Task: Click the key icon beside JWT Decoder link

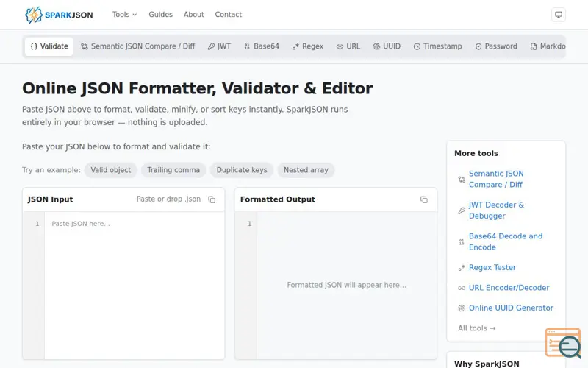Action: [462, 210]
